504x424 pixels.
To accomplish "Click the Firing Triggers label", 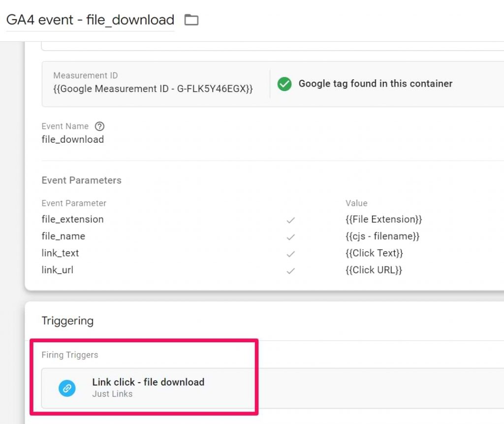I will (69, 355).
